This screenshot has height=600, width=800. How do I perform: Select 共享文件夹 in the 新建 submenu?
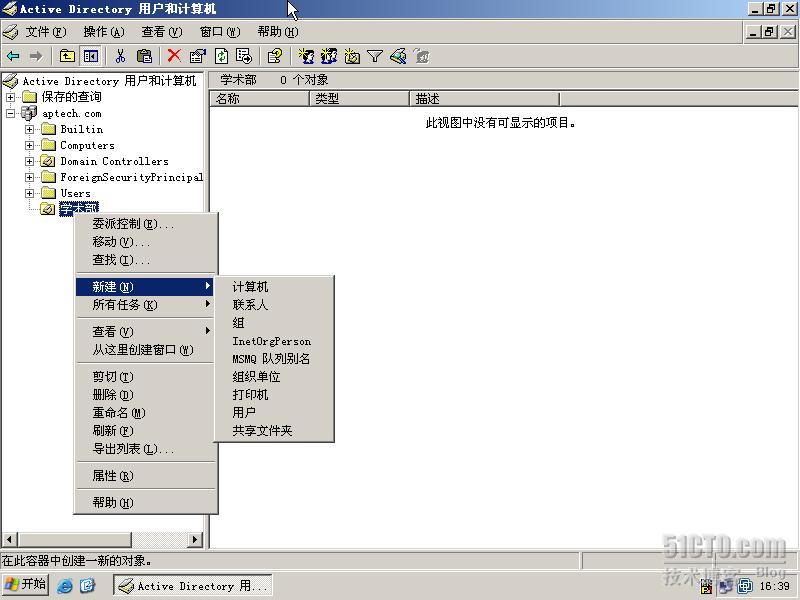(x=274, y=431)
